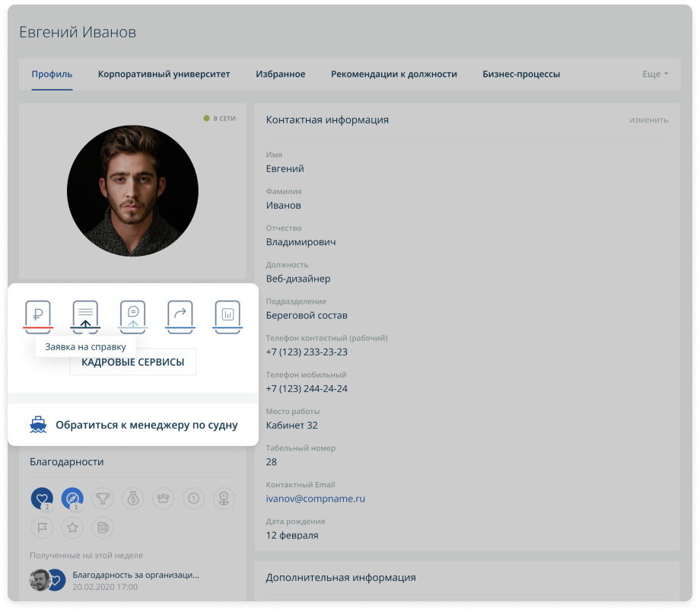Click the green online status dot
The image size is (700, 612).
[x=207, y=119]
